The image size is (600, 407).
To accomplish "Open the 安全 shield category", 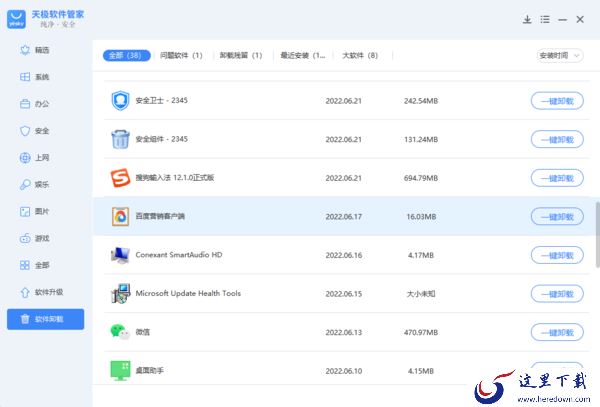I will 35,131.
